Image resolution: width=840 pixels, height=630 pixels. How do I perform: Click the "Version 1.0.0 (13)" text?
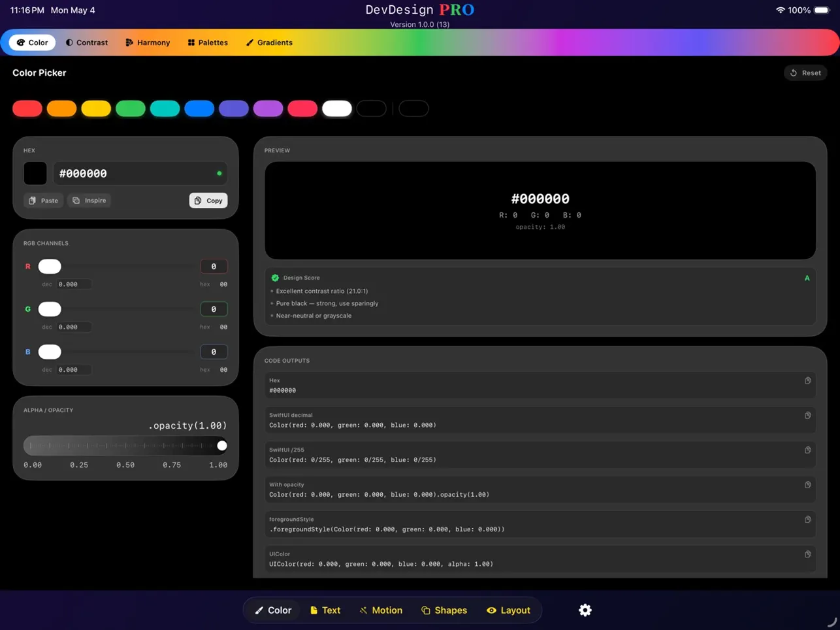420,24
